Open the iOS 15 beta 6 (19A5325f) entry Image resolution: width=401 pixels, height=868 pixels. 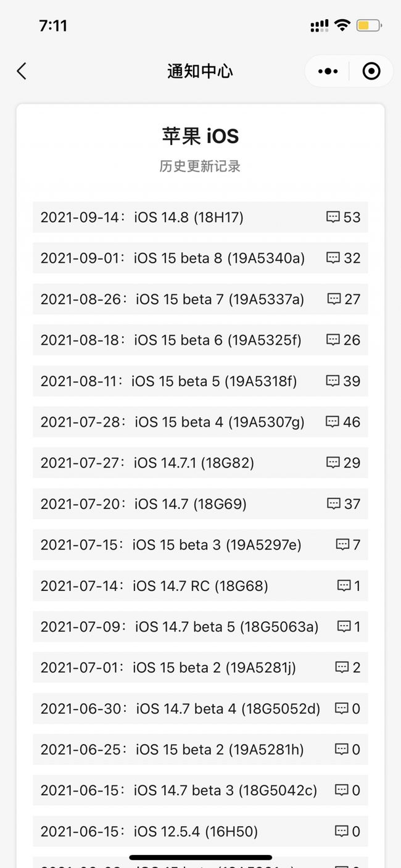pos(171,340)
